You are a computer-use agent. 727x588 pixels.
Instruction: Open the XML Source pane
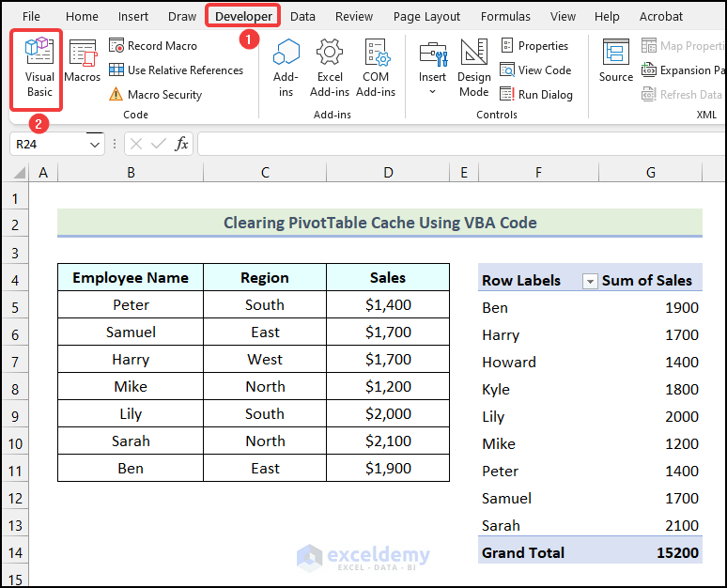616,62
